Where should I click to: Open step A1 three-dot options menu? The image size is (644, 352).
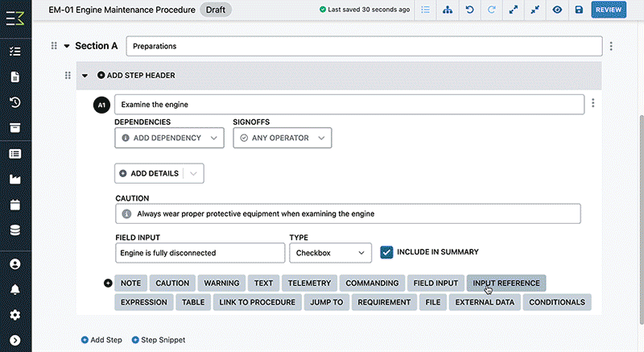(592, 103)
